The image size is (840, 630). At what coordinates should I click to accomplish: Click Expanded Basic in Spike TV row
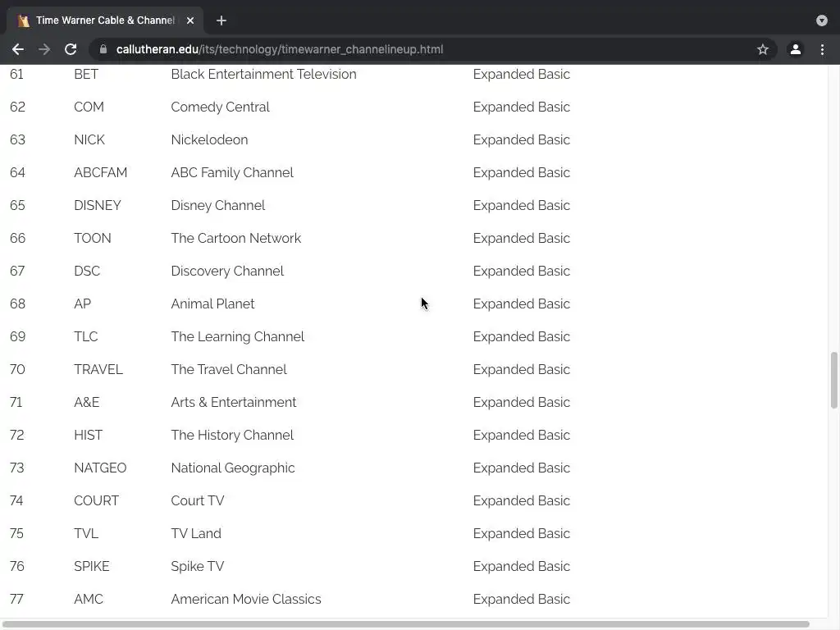coord(521,566)
